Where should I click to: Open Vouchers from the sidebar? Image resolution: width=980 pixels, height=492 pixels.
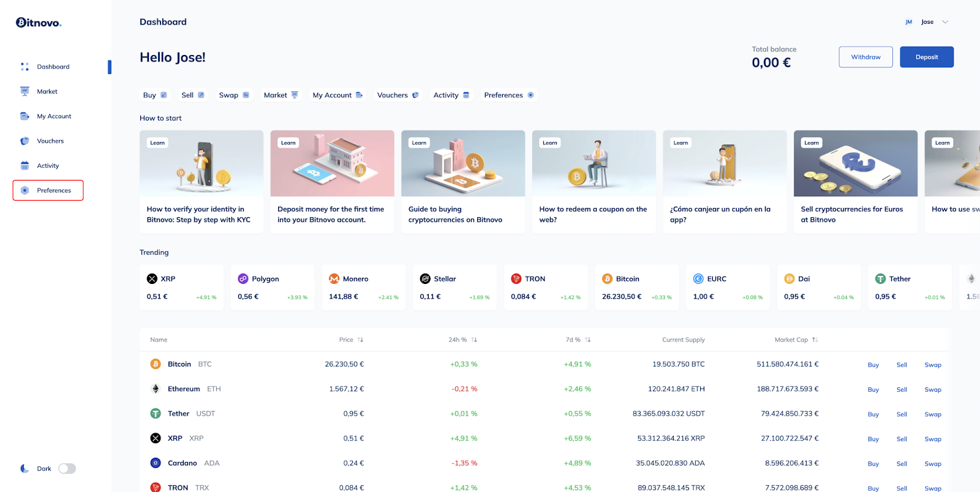coord(50,141)
